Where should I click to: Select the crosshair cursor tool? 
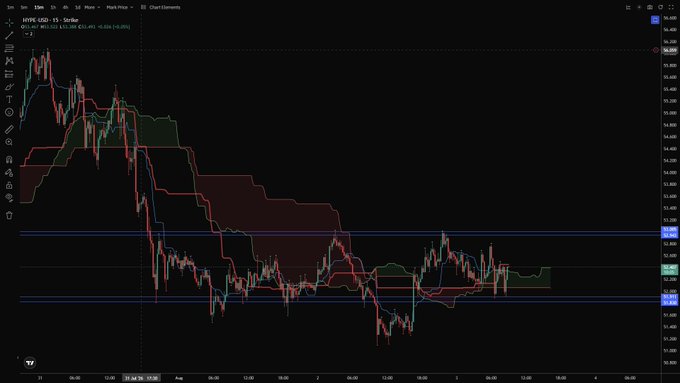[9, 23]
